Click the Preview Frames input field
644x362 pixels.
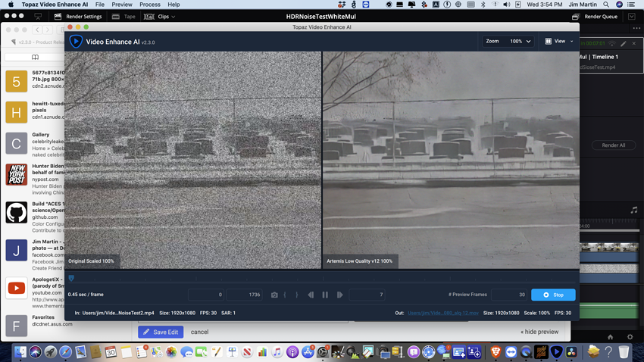click(510, 295)
